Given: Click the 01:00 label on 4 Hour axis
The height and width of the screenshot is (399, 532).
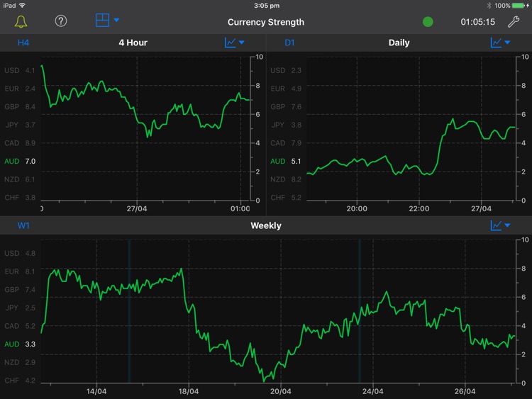Looking at the screenshot, I should [240, 209].
